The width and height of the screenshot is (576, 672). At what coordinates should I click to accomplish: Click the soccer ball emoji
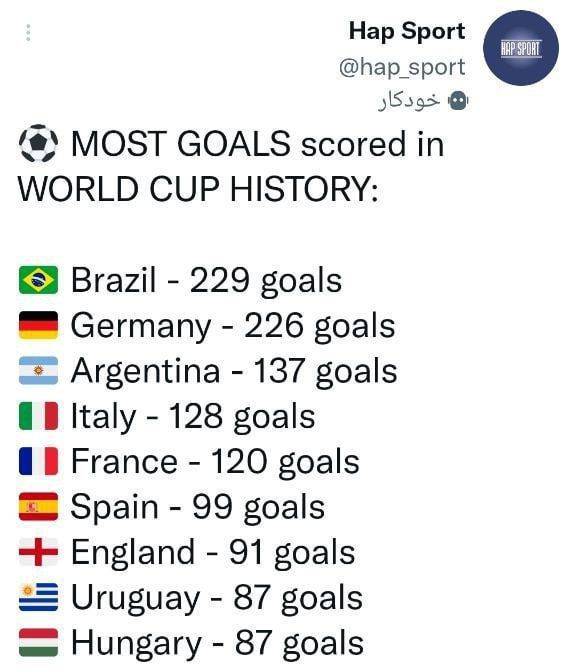click(x=38, y=144)
